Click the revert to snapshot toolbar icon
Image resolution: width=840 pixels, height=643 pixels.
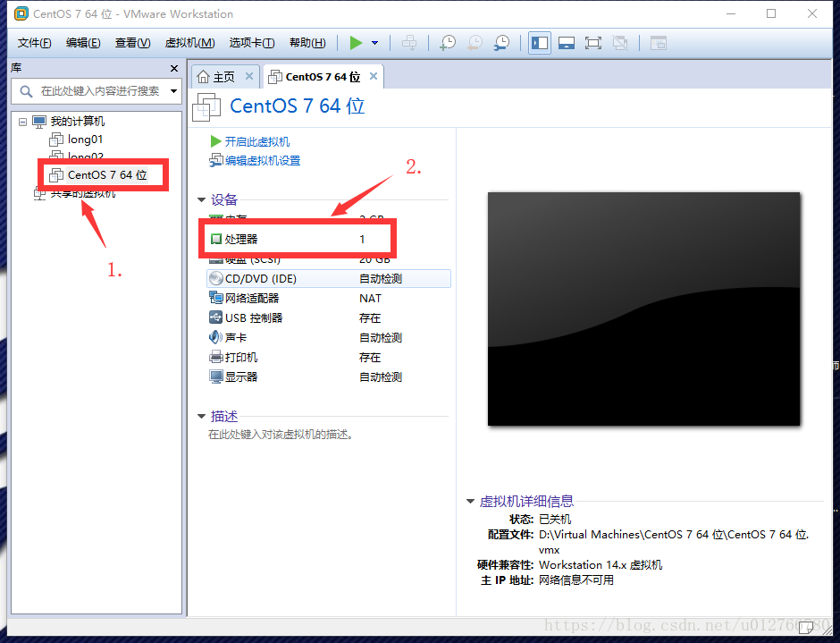tap(475, 43)
